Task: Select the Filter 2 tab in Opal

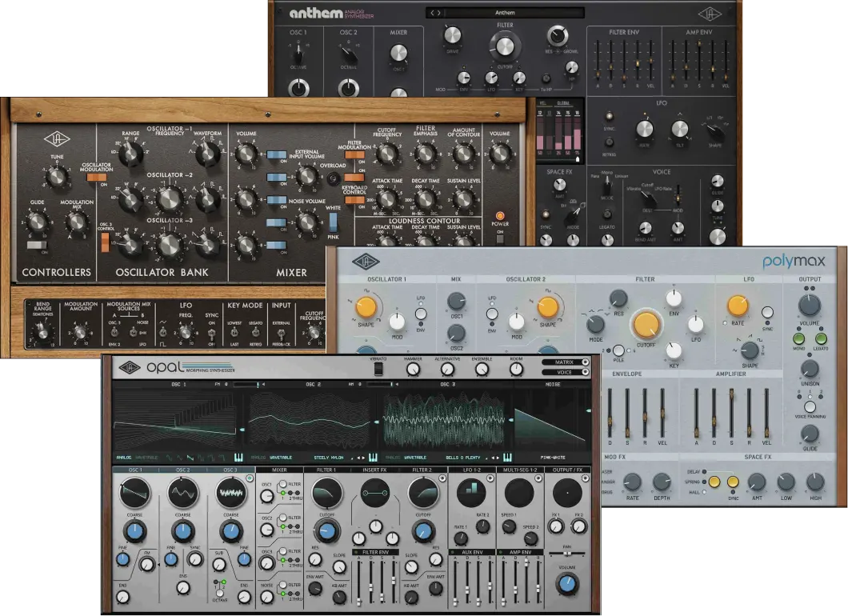Action: click(x=423, y=470)
